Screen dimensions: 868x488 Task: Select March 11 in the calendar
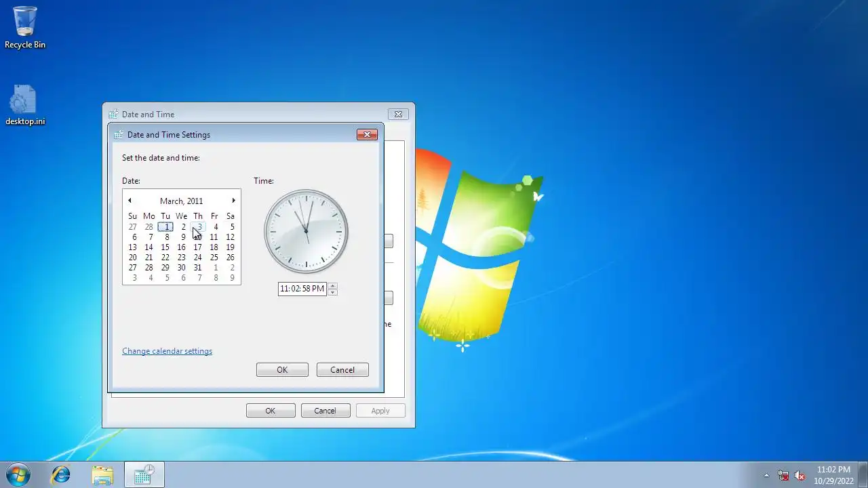[x=214, y=237]
